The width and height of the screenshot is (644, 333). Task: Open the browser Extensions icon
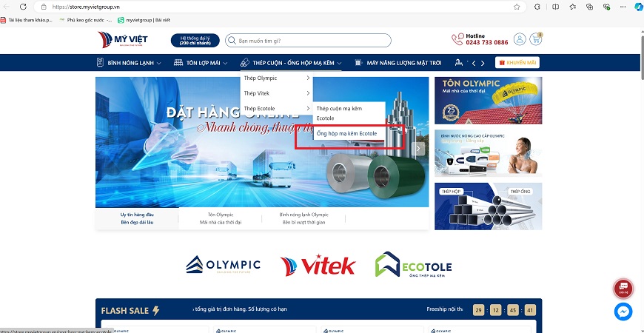coord(537,7)
